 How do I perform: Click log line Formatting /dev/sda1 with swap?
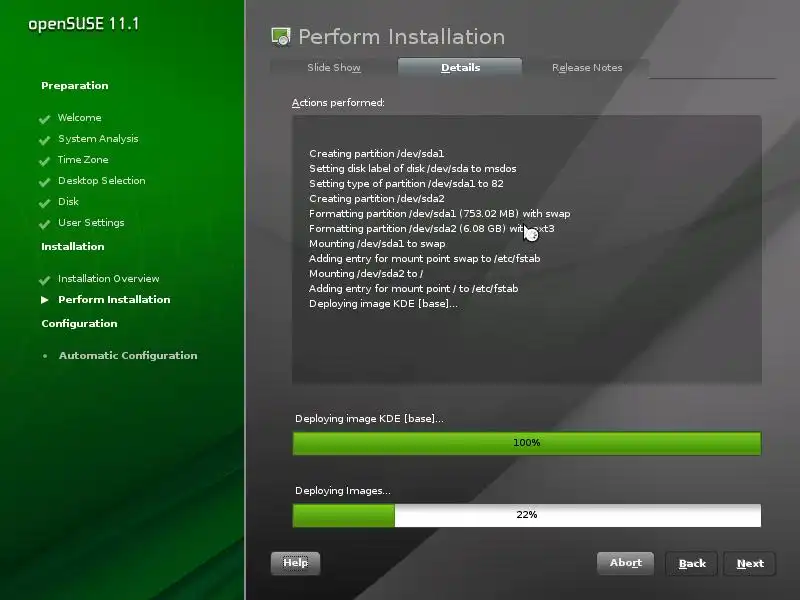pyautogui.click(x=439, y=214)
